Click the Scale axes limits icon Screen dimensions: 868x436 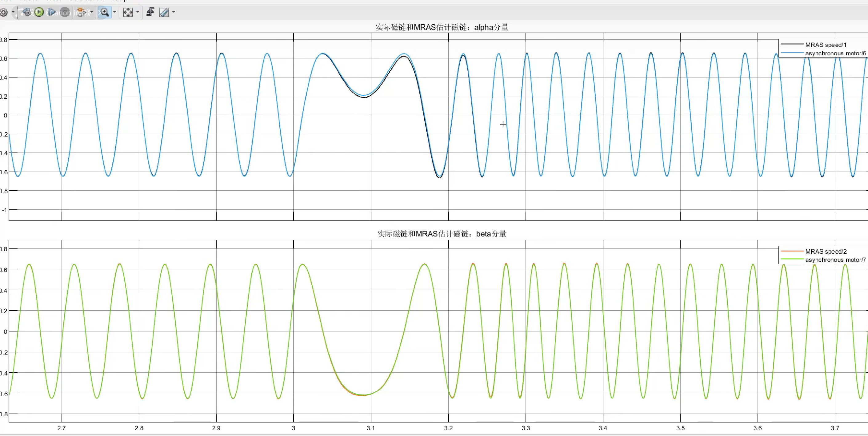point(128,13)
